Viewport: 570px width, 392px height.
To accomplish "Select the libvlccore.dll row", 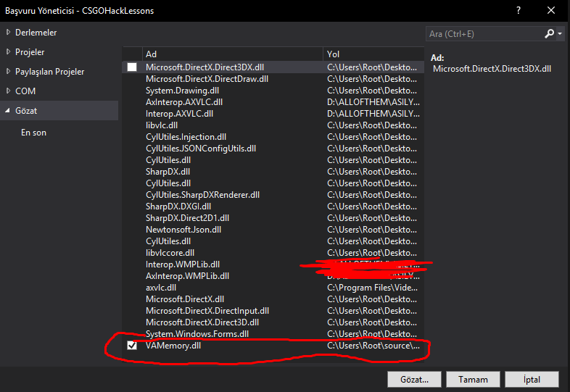I will pyautogui.click(x=273, y=253).
